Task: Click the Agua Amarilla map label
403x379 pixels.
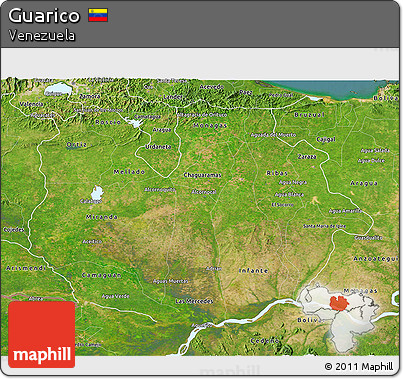Action: pos(345,210)
